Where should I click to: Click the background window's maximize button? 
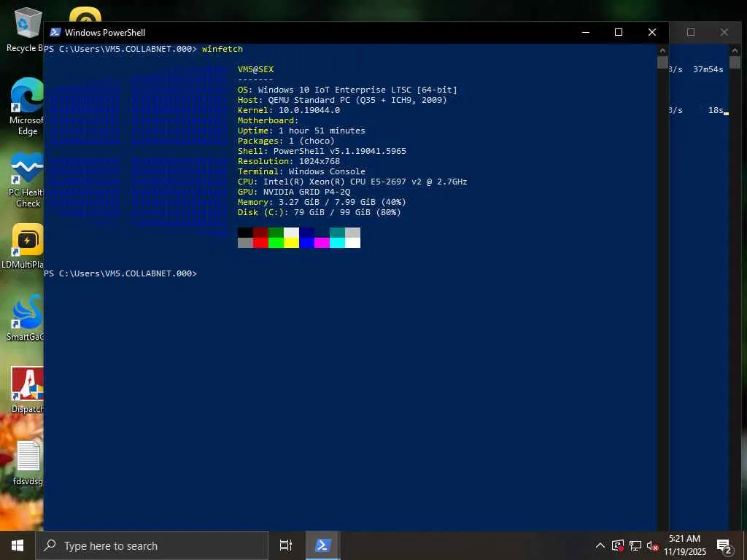click(x=691, y=32)
